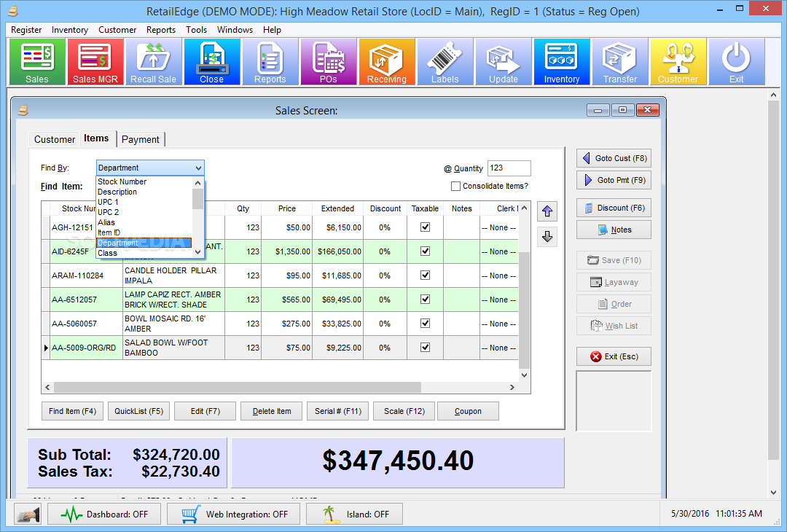Open the Customer toolbar icon

tap(678, 62)
